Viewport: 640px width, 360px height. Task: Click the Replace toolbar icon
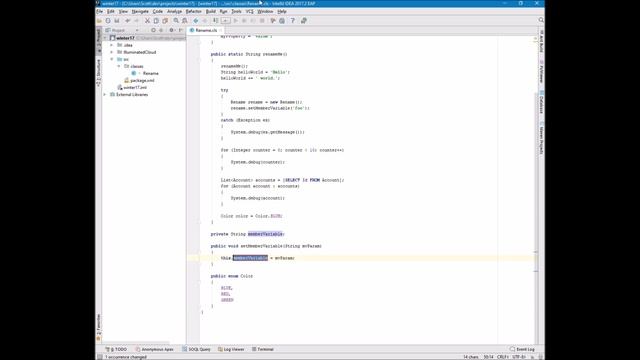pos(184,20)
